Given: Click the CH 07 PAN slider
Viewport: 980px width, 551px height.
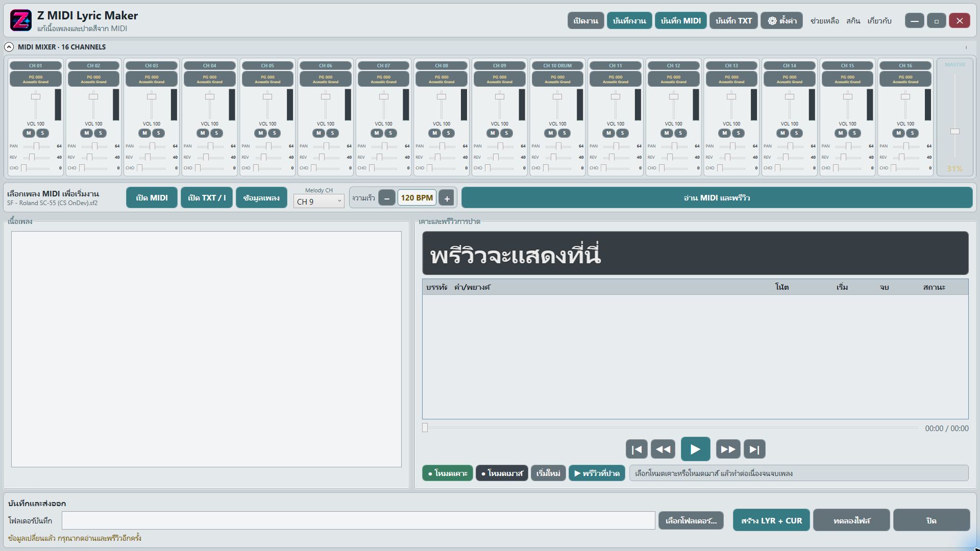Looking at the screenshot, I should [x=384, y=146].
